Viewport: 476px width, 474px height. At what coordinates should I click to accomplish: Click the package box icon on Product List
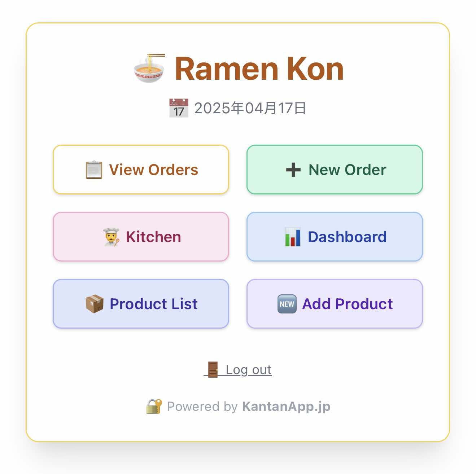[95, 304]
